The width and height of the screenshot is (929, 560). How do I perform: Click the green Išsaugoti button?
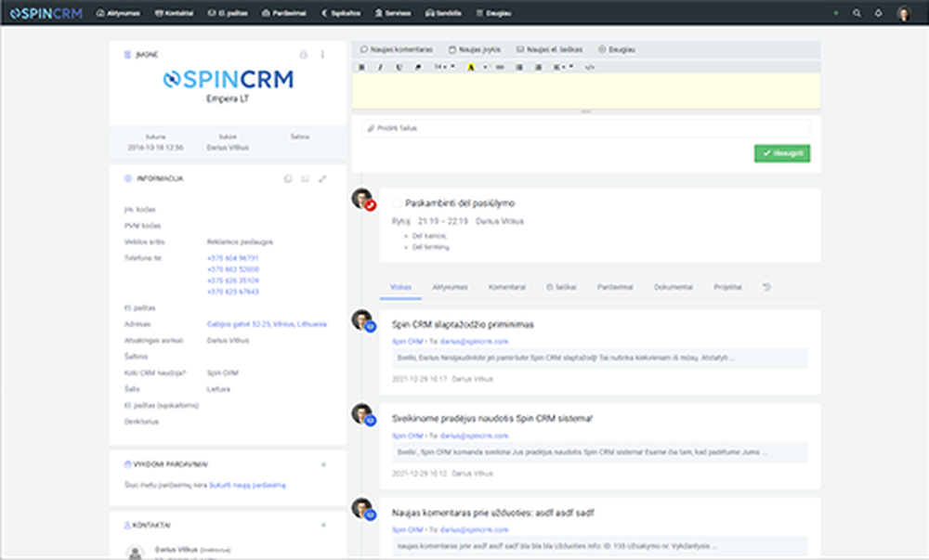tap(779, 153)
